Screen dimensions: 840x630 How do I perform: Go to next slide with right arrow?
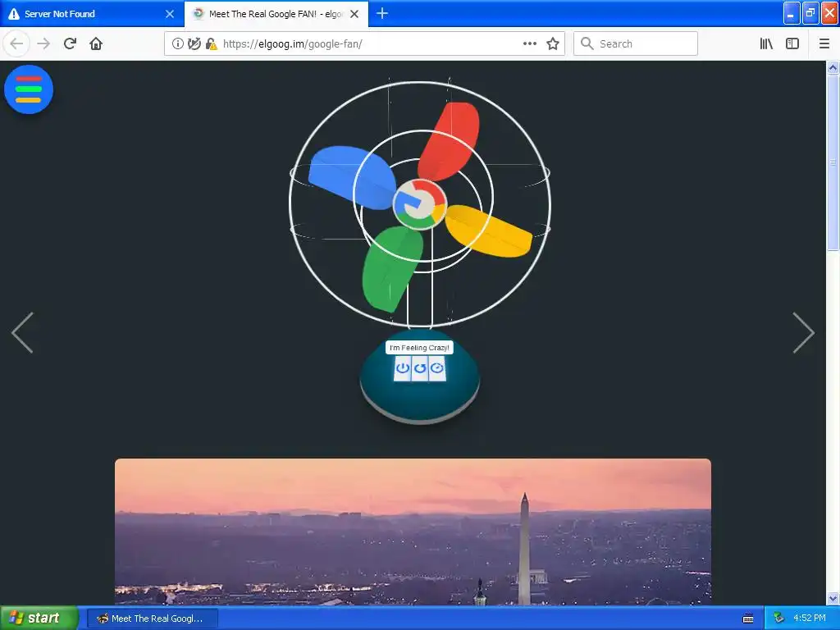point(803,333)
